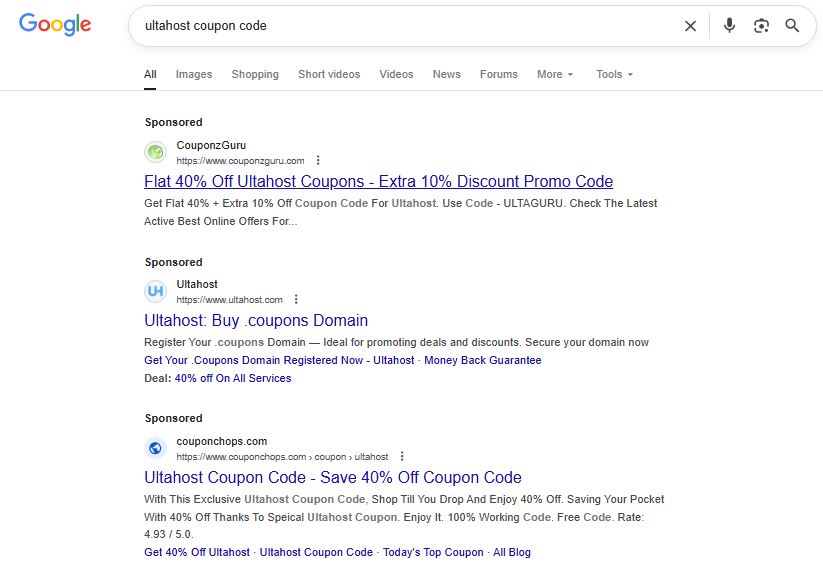Image resolution: width=823 pixels, height=578 pixels.
Task: Open Flat 40% Off Ultahost Coupons link
Action: pyautogui.click(x=378, y=182)
